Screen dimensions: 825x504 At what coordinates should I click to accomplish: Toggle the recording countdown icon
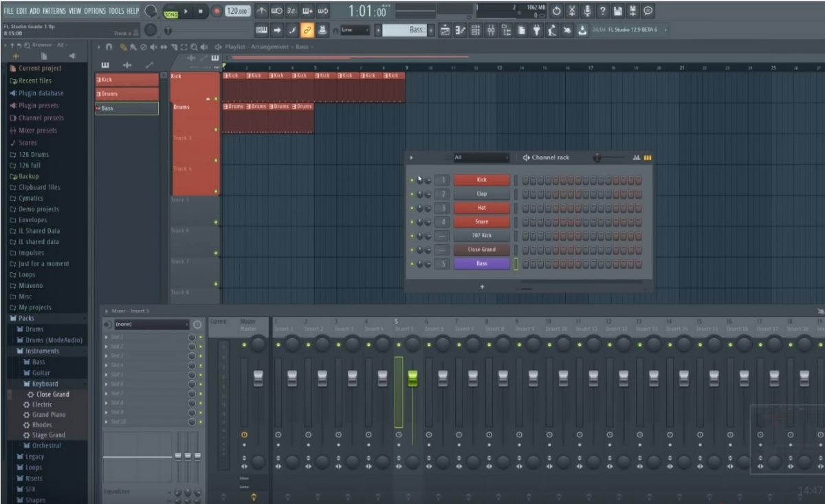tap(292, 11)
